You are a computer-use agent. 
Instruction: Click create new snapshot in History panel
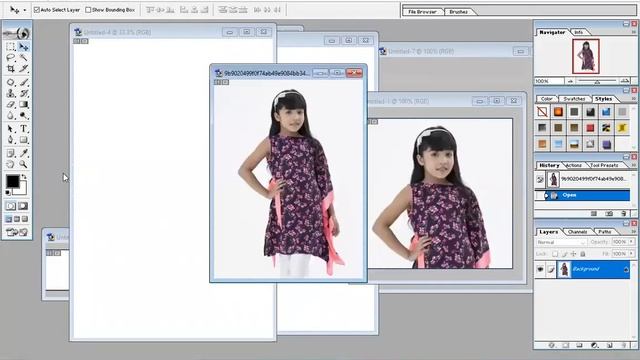coord(609,213)
